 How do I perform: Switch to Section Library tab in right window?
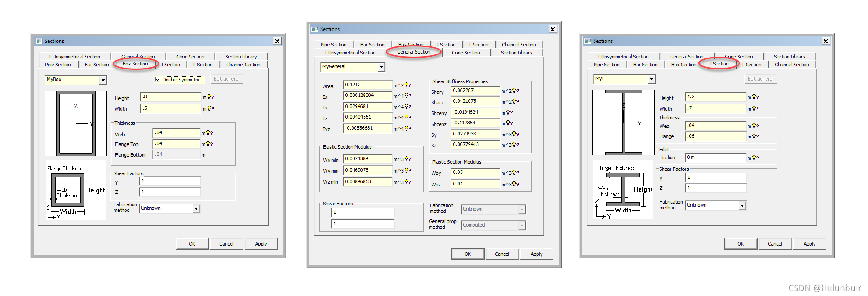pos(790,57)
